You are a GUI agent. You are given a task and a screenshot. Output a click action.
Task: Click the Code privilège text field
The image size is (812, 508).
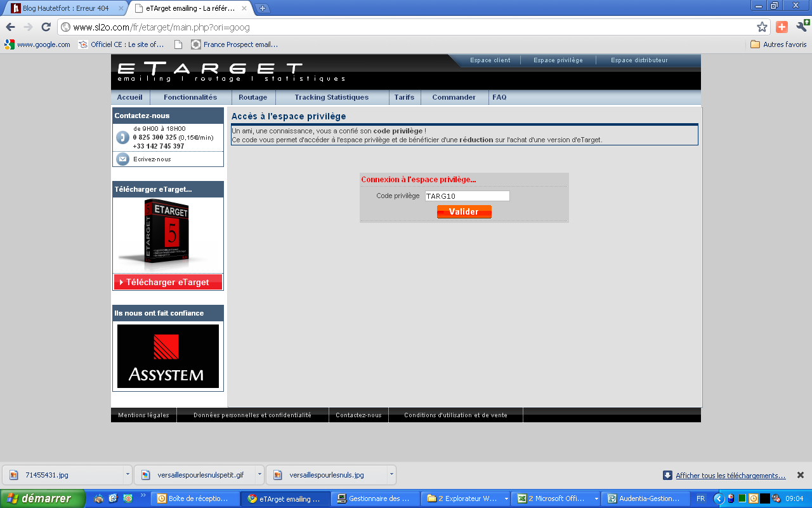[x=467, y=196]
